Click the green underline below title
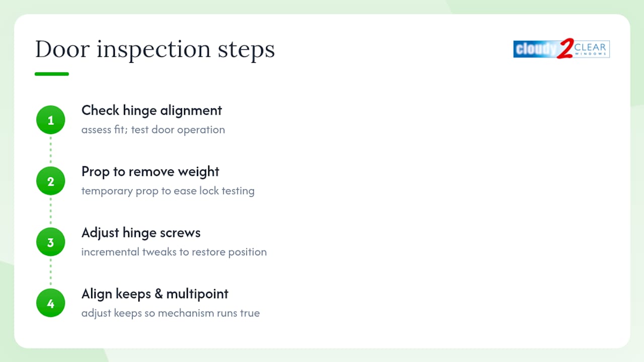644x362 pixels. pos(52,74)
